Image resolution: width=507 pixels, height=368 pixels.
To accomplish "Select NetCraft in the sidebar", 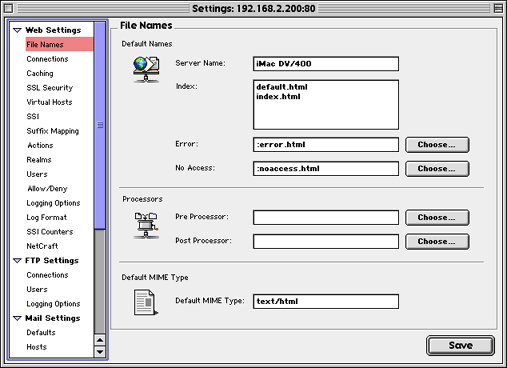I will (42, 246).
